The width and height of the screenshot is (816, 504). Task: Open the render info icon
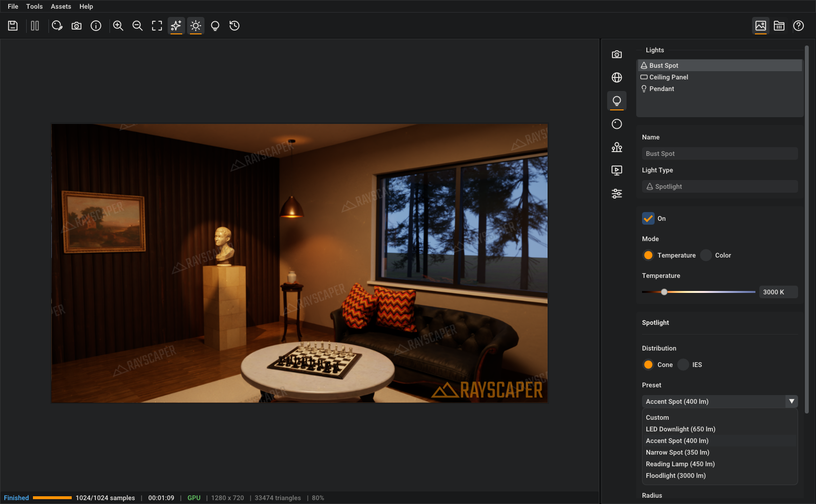(96, 26)
